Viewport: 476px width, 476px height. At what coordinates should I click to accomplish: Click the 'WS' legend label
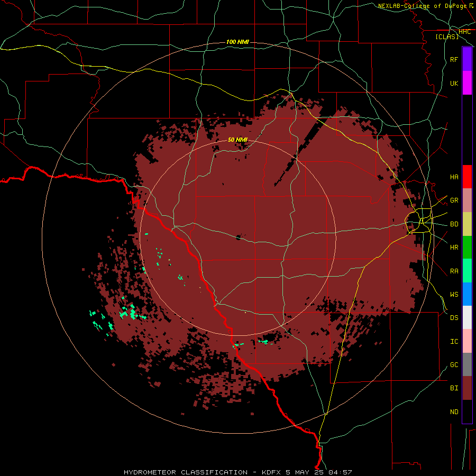coord(454,294)
